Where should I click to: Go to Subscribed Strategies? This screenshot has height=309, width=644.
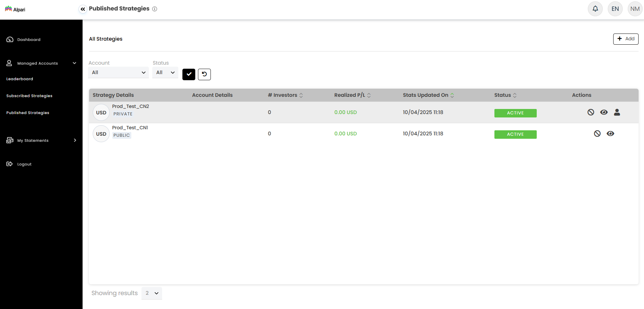(29, 96)
